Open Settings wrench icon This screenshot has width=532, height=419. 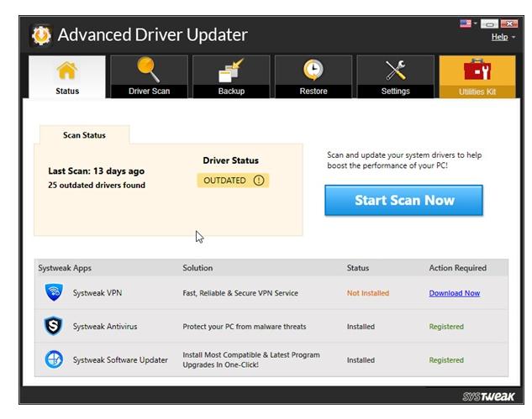pos(395,71)
